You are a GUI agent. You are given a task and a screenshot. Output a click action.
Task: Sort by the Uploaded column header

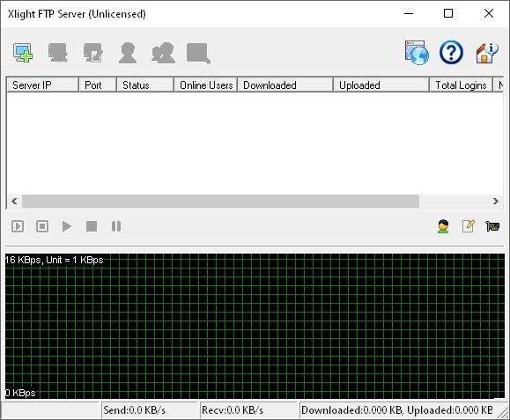tap(381, 85)
